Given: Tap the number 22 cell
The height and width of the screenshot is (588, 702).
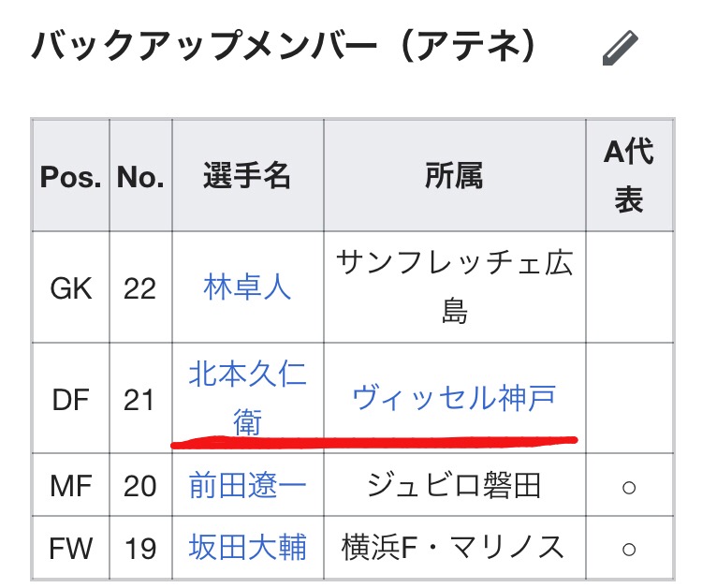Looking at the screenshot, I should point(140,287).
